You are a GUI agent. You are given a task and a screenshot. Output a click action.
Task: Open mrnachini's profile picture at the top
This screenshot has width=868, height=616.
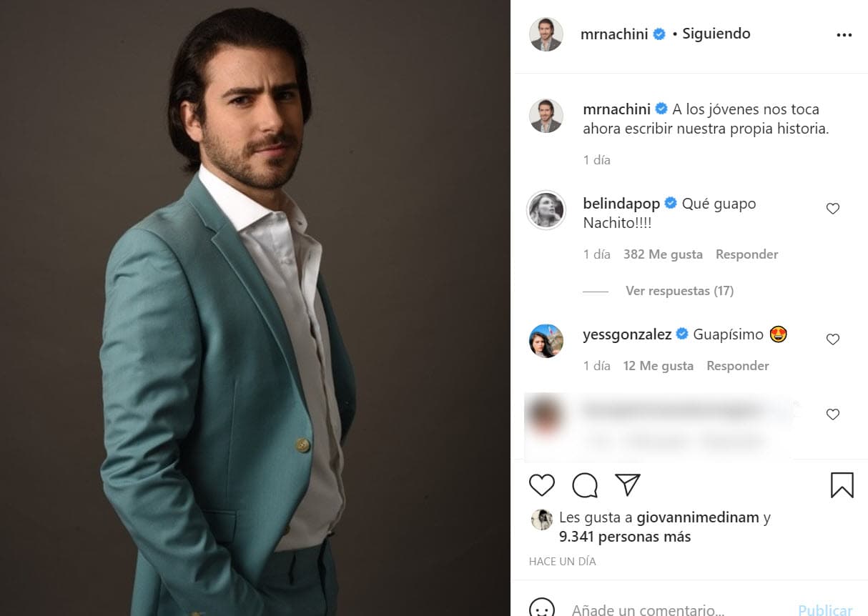[546, 34]
